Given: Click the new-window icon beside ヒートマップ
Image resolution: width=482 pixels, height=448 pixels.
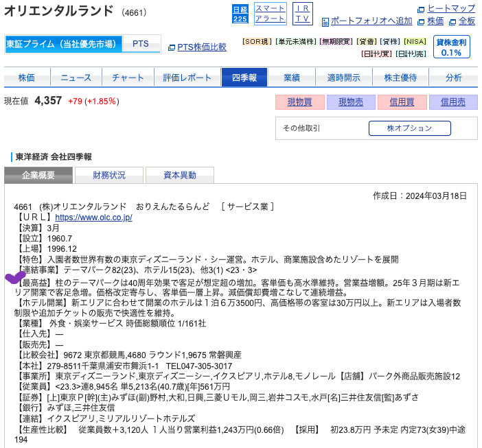Looking at the screenshot, I should [421, 10].
